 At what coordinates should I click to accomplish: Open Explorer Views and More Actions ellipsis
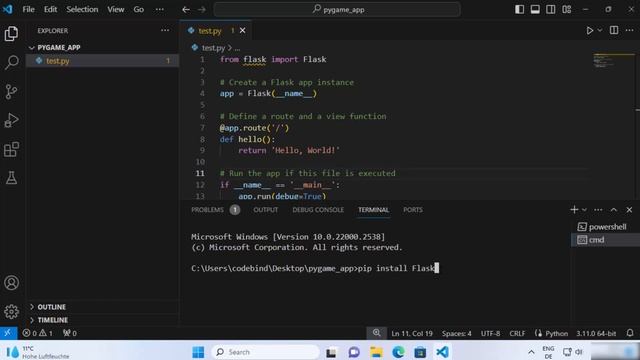(x=165, y=31)
